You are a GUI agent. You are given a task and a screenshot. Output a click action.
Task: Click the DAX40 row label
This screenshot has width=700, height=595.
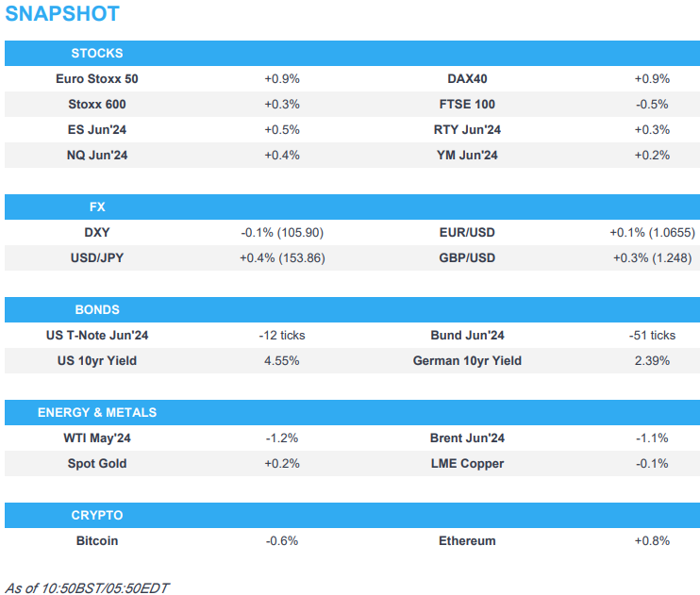[x=467, y=79]
